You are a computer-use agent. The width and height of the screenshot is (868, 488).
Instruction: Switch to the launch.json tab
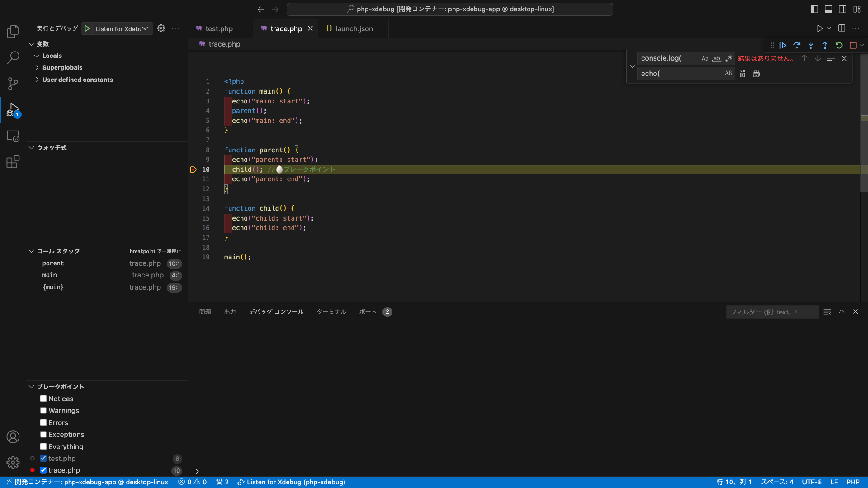[354, 28]
